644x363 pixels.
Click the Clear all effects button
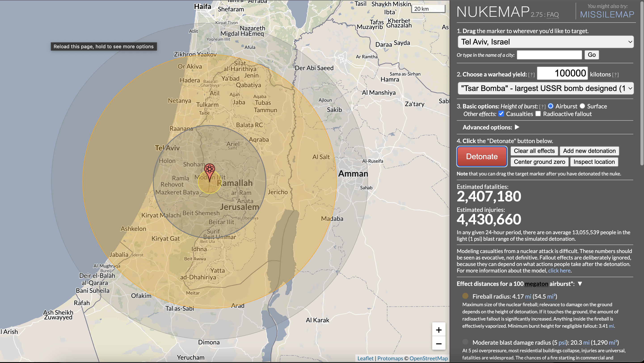[534, 151]
